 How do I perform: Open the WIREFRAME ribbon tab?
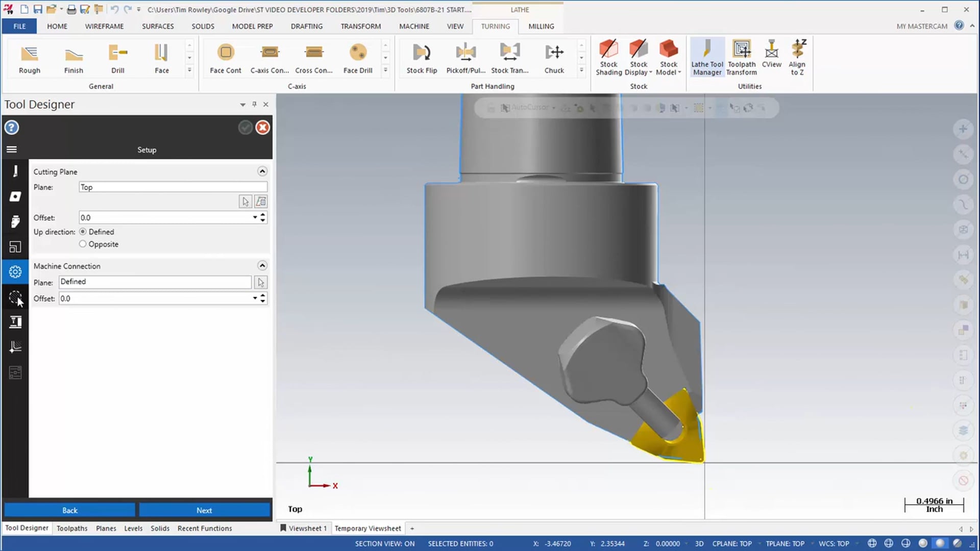point(104,26)
